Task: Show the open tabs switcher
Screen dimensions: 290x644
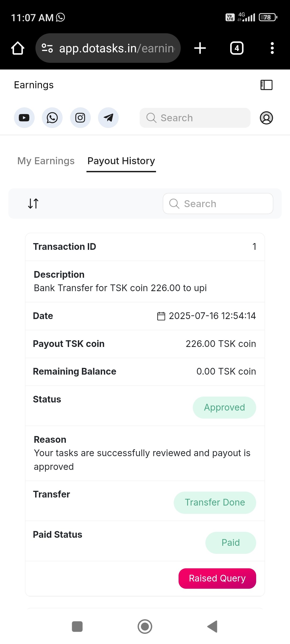Action: pos(237,48)
